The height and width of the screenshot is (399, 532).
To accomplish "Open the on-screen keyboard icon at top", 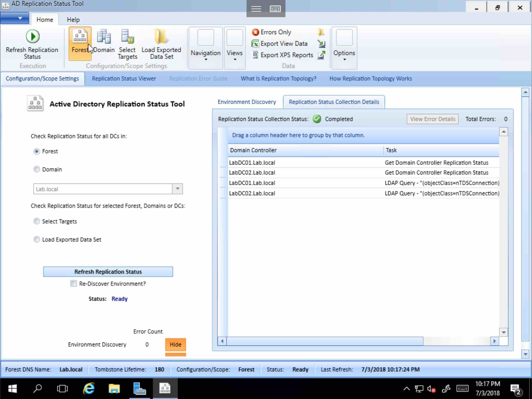I will click(275, 9).
